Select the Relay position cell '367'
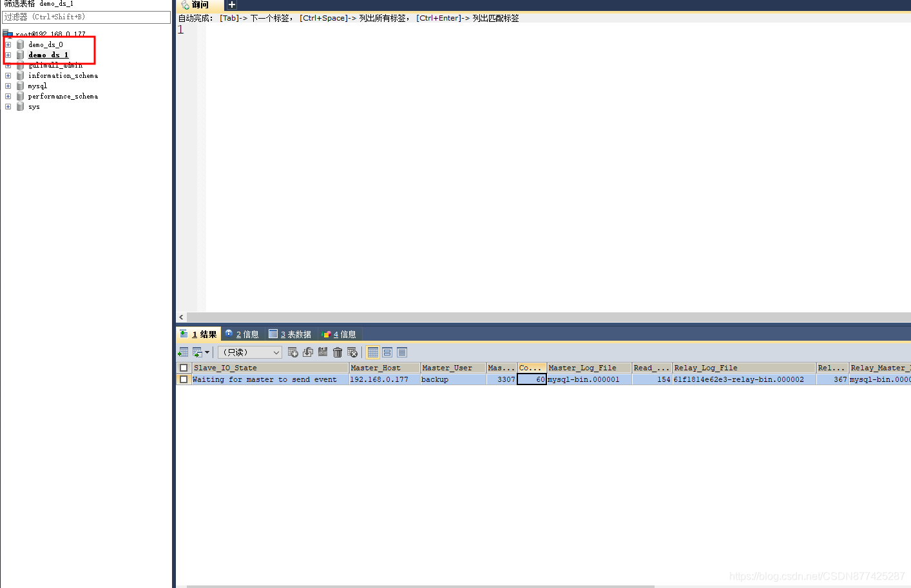911x588 pixels. [832, 379]
